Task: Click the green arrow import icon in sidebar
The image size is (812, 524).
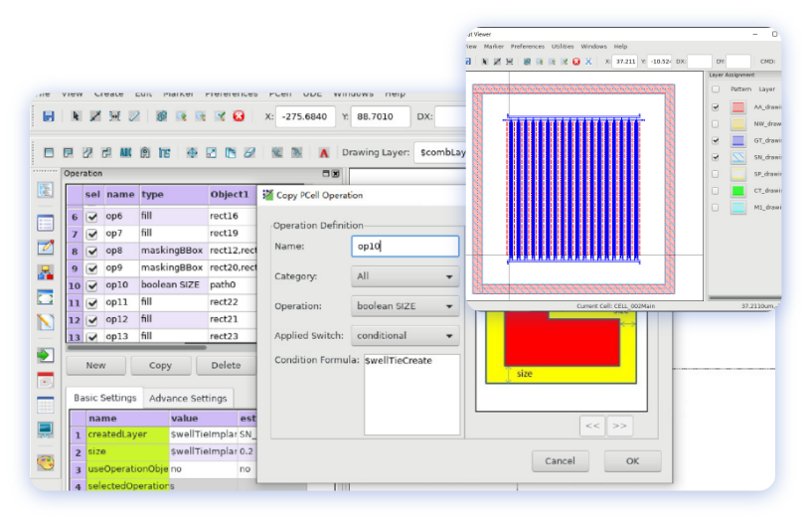Action: coord(45,355)
